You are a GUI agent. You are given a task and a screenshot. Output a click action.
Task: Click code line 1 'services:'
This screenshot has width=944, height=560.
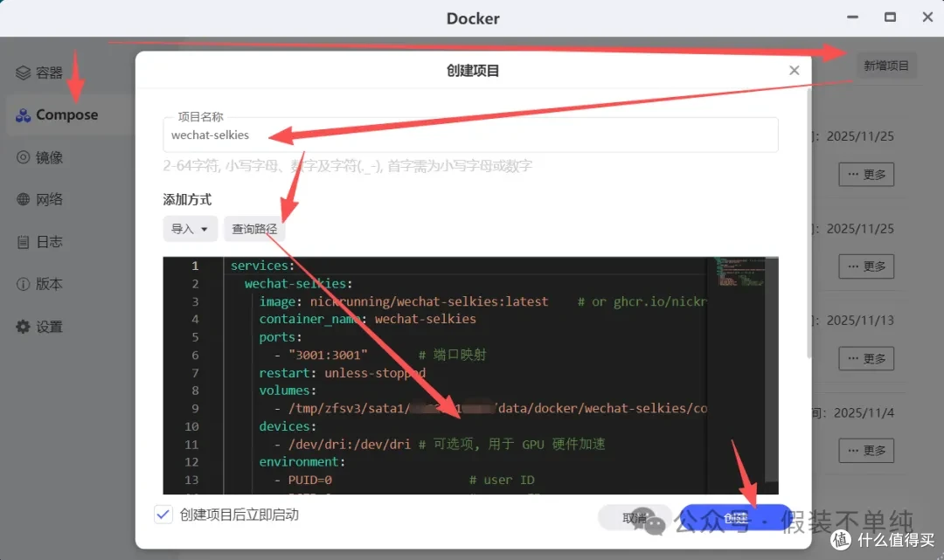pos(262,266)
